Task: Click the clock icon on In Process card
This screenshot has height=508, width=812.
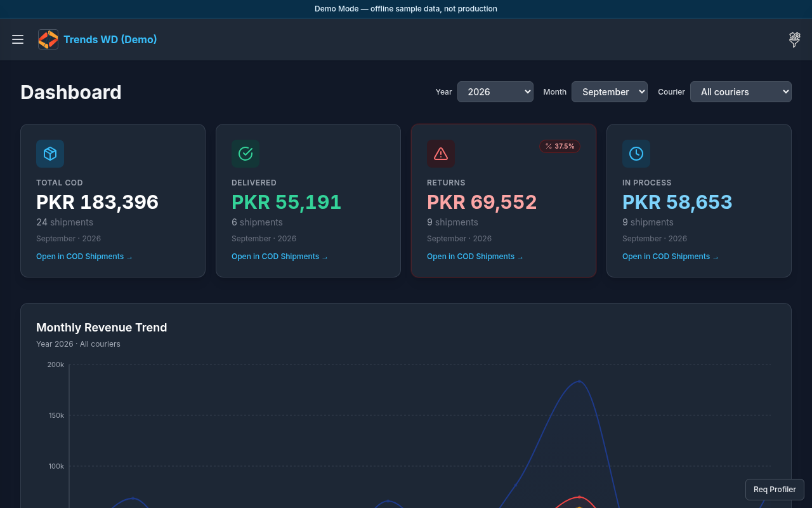Action: 636,154
